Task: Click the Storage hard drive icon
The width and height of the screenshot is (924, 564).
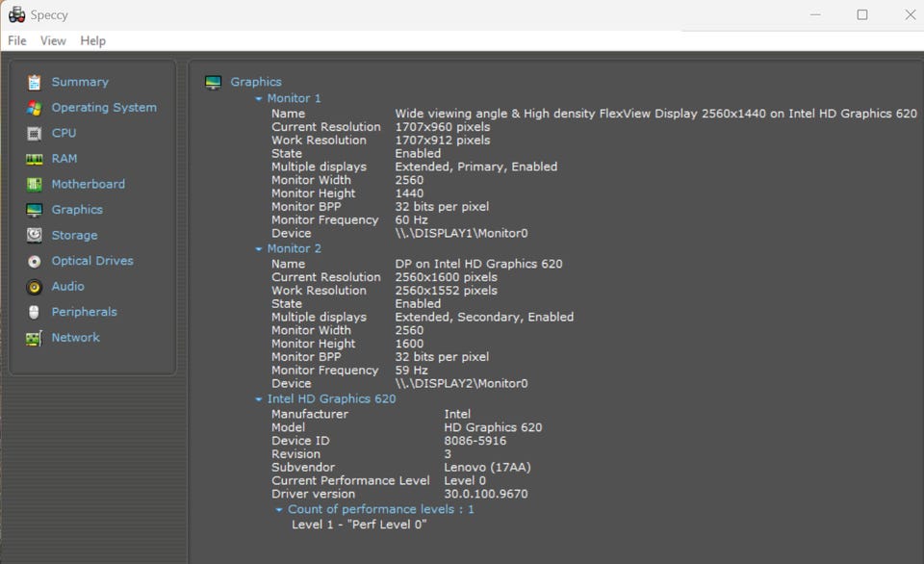Action: [35, 236]
